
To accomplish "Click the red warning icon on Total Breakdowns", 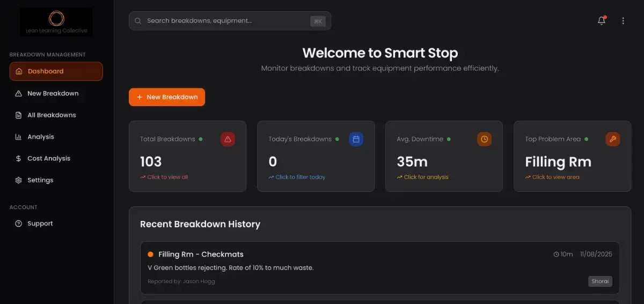I will coord(228,139).
